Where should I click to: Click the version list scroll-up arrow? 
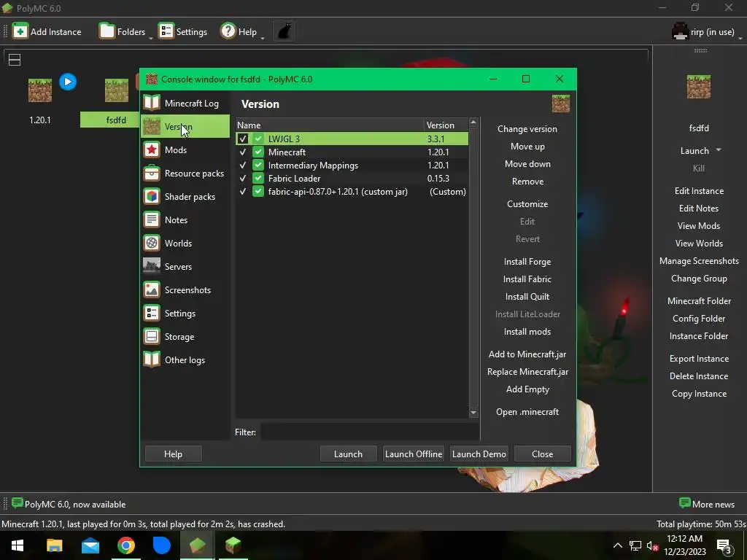coord(473,122)
